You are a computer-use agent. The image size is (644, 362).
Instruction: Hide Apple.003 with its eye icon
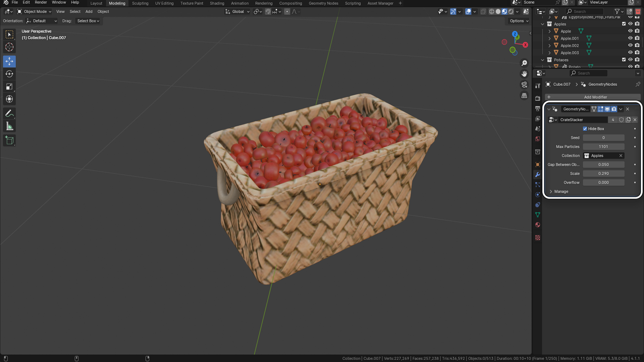[630, 53]
